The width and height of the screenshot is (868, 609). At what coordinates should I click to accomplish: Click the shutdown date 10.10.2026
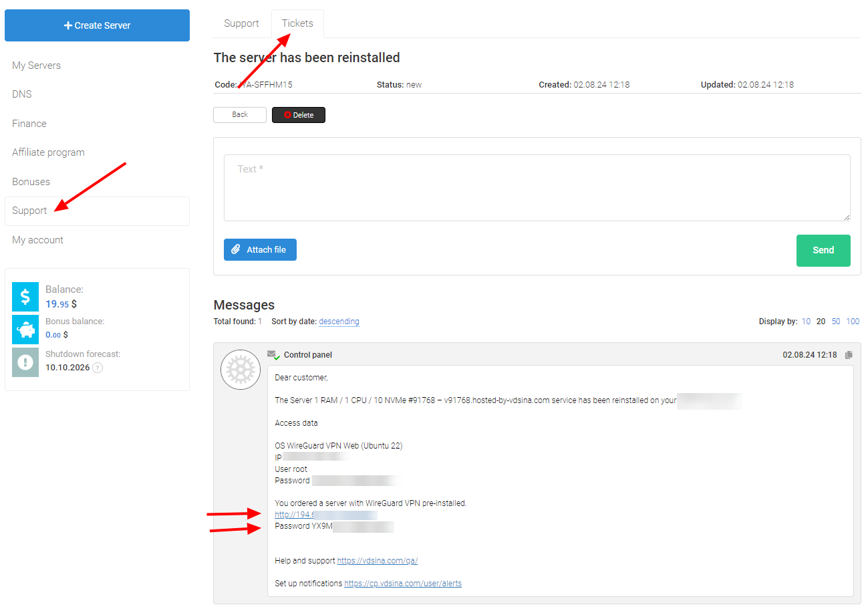click(x=67, y=368)
